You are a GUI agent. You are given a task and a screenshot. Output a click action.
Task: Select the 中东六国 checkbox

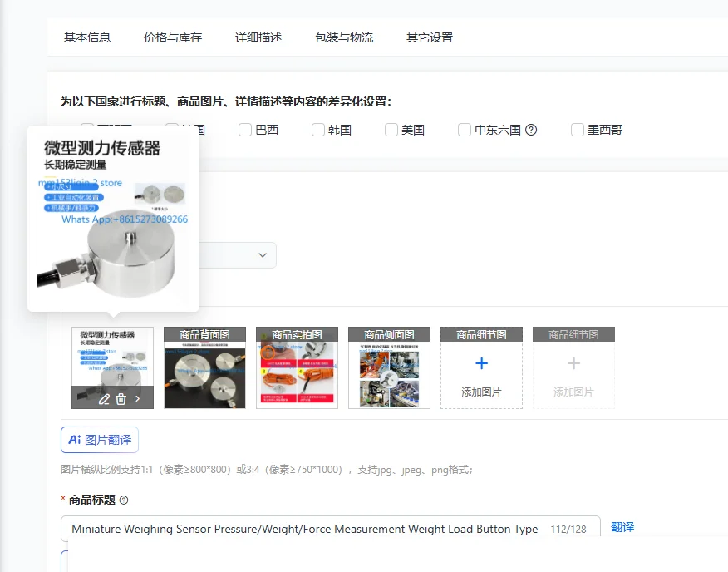[x=465, y=130]
